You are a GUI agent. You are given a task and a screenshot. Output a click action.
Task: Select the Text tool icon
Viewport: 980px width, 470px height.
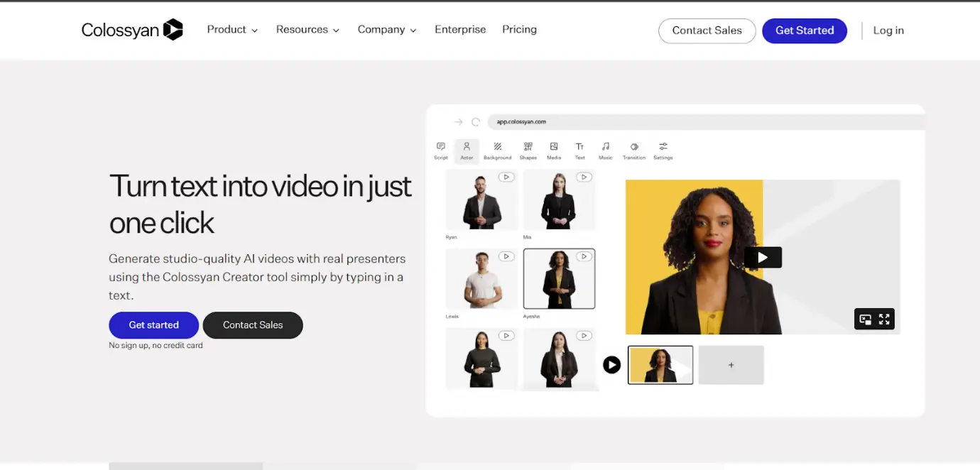click(x=579, y=146)
